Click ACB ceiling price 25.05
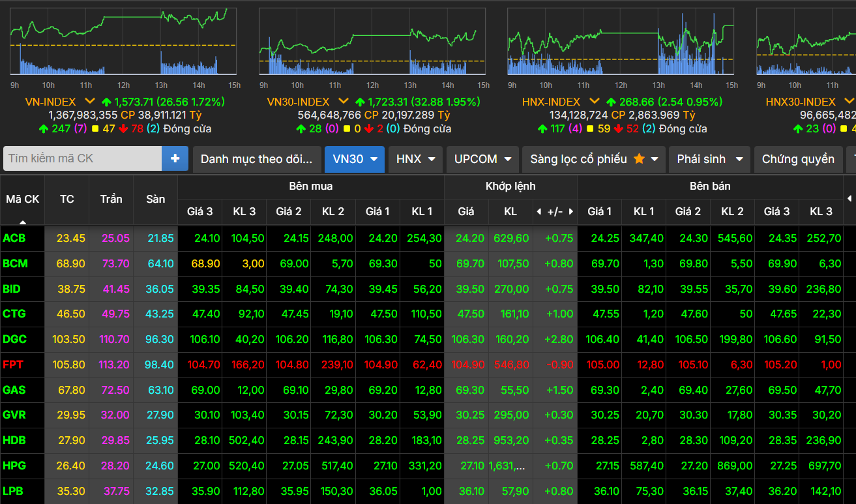The image size is (856, 504). (115, 238)
